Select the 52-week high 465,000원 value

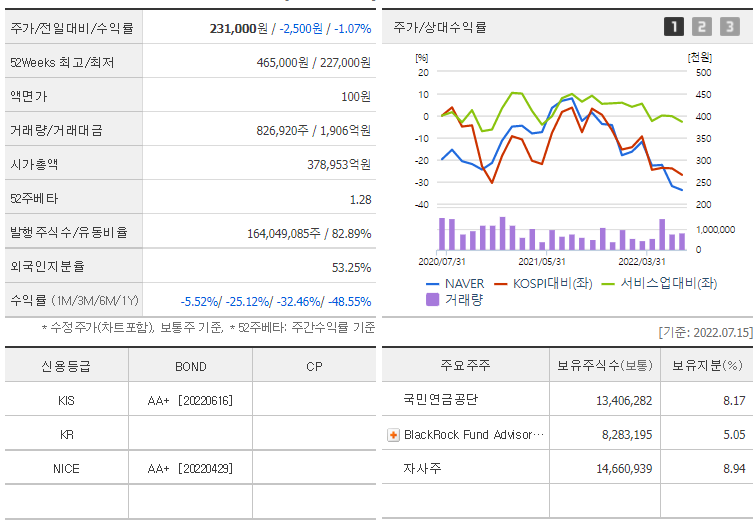coord(283,63)
